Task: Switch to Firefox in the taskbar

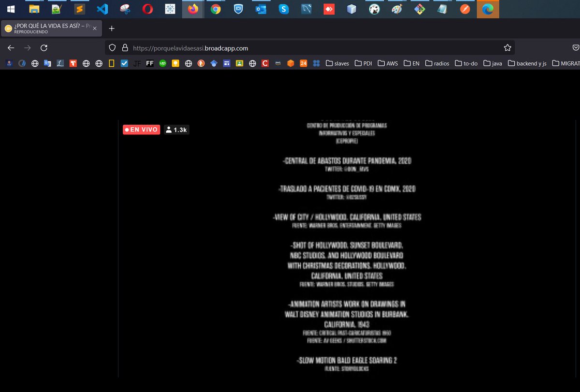Action: coord(193,9)
